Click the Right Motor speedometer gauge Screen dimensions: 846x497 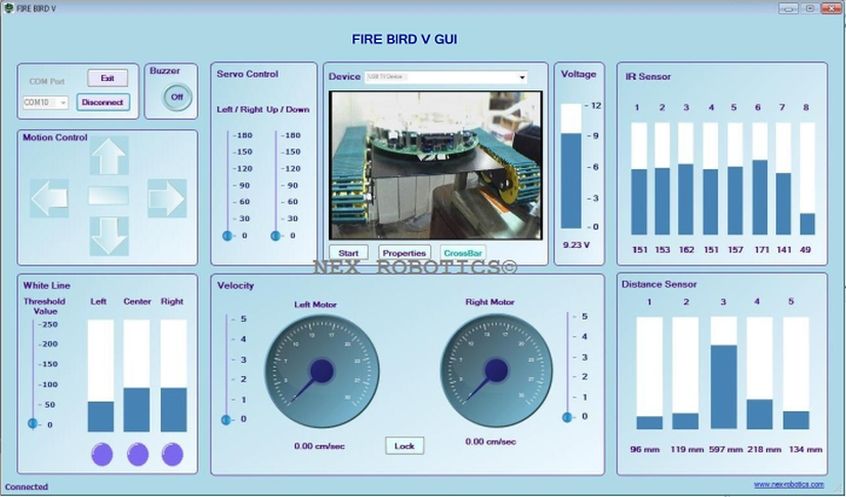pyautogui.click(x=496, y=370)
